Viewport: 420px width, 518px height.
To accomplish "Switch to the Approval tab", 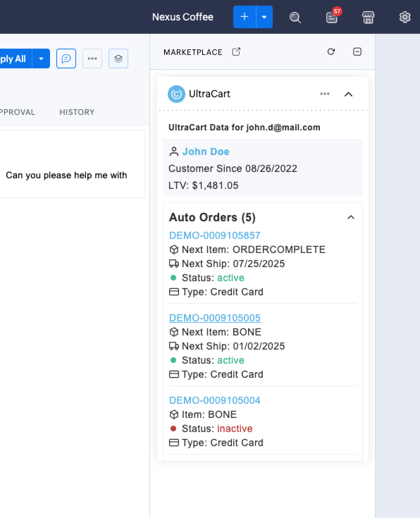I will [x=17, y=112].
